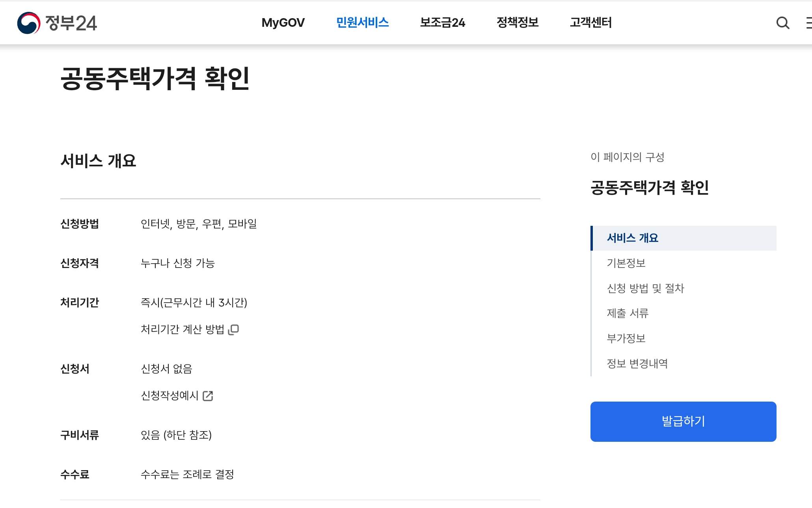Navigate to 신청 방법 및 절차
This screenshot has height=508, width=812.
tap(645, 288)
